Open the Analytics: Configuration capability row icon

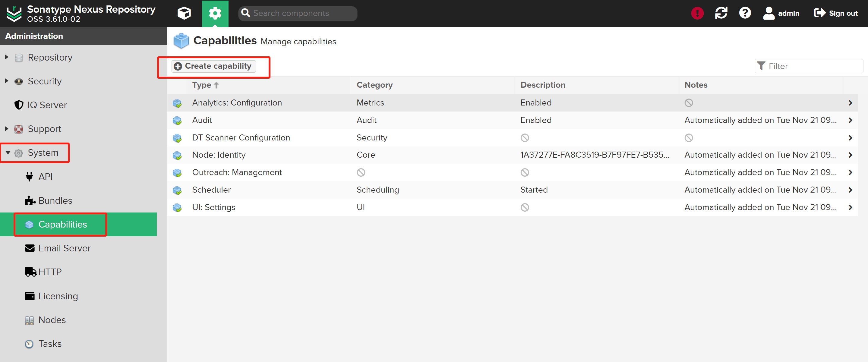coord(177,103)
